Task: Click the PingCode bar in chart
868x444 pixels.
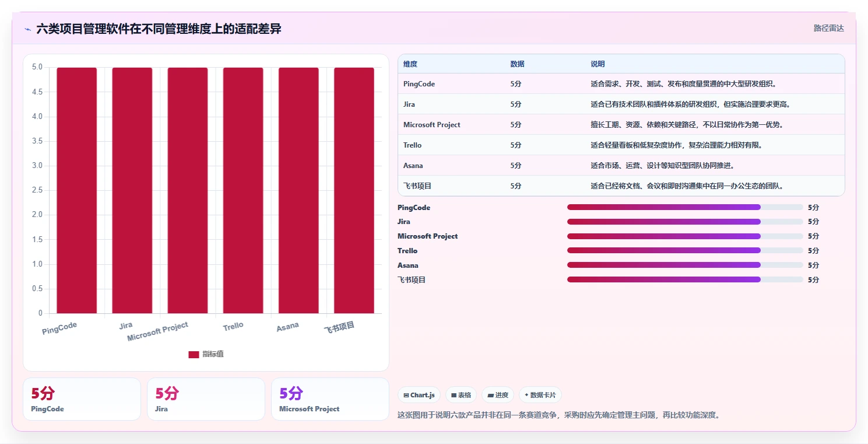Action: click(77, 191)
